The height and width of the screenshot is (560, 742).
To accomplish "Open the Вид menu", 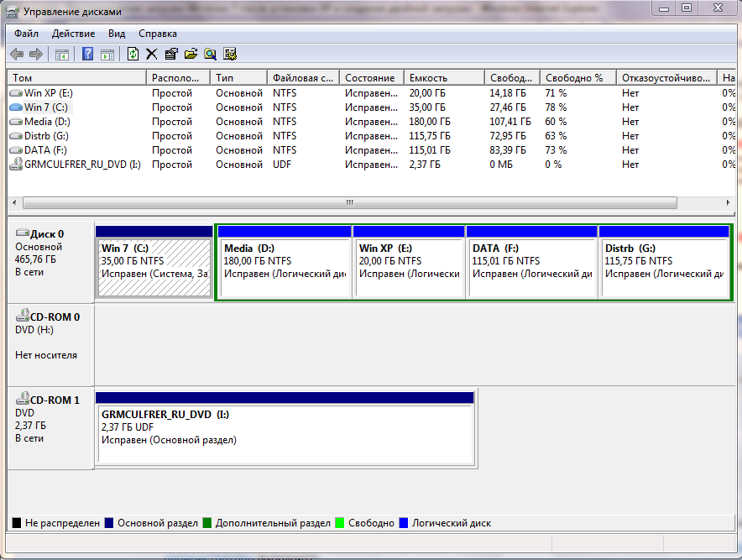I will point(117,34).
